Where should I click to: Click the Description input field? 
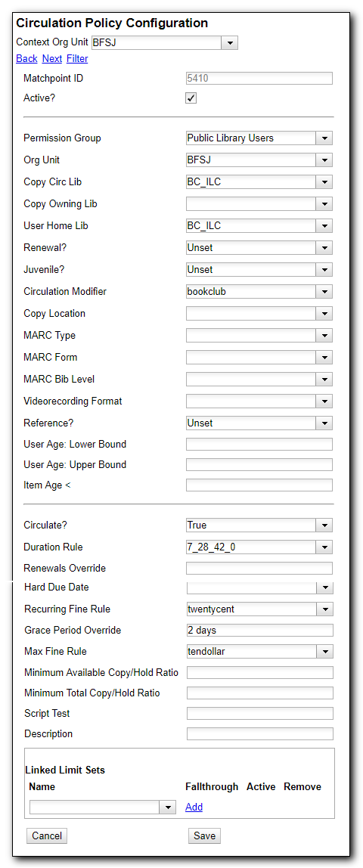point(260,734)
